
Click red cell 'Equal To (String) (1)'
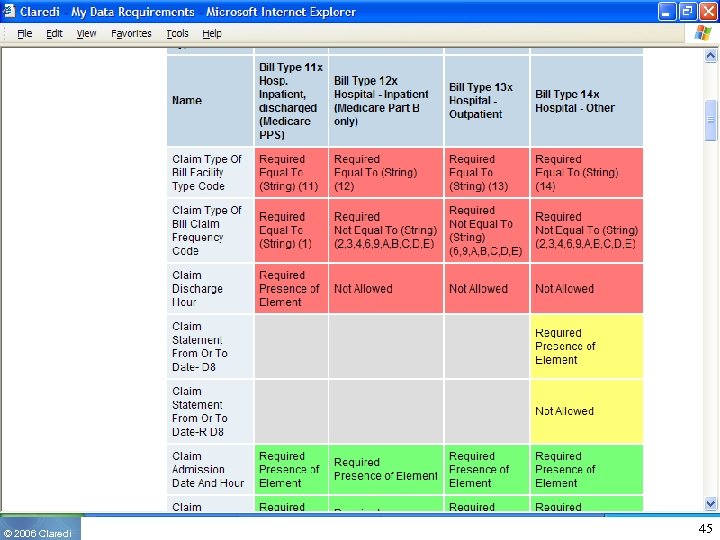[292, 231]
